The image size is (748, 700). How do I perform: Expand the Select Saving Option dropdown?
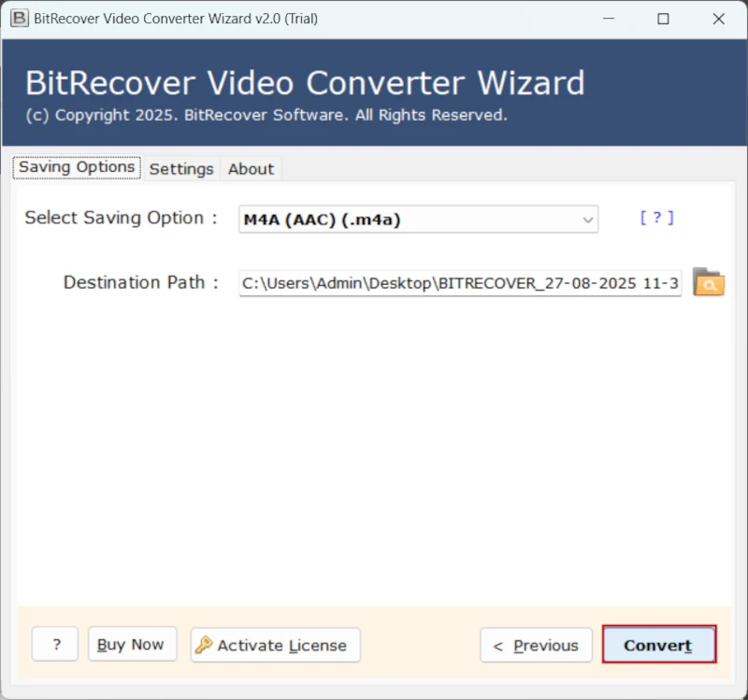pos(418,220)
